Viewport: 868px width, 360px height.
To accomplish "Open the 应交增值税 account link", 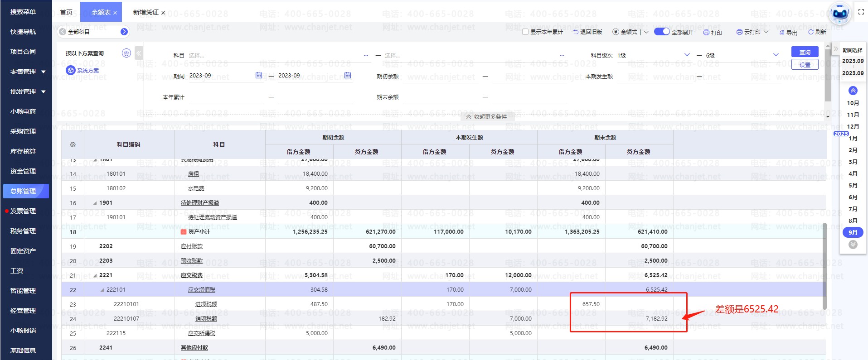I will coord(202,290).
